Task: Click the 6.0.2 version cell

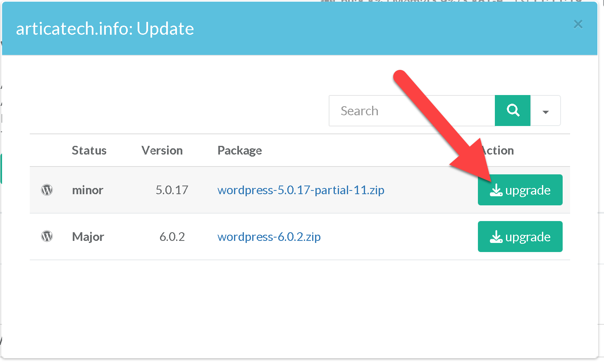Action: [172, 237]
